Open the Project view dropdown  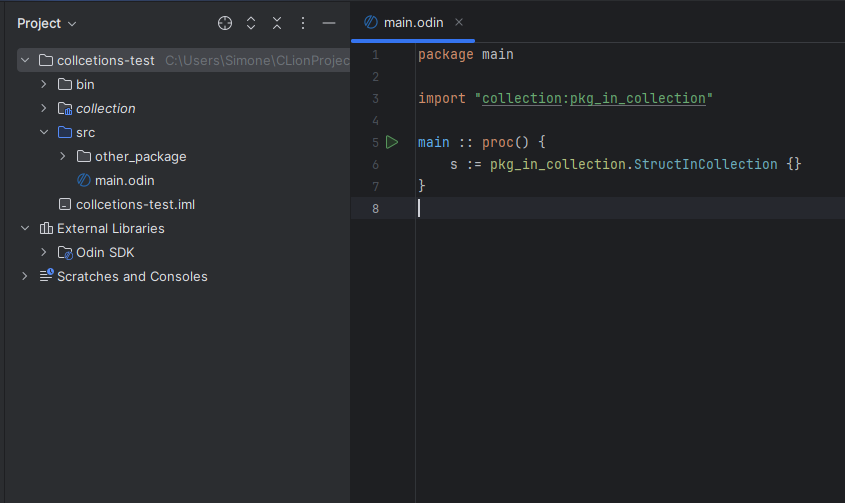tap(47, 24)
